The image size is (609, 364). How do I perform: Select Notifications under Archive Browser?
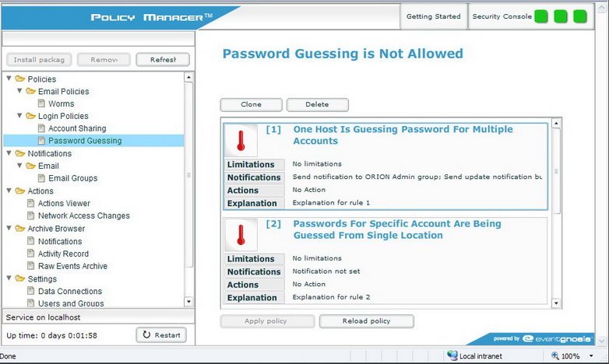60,241
